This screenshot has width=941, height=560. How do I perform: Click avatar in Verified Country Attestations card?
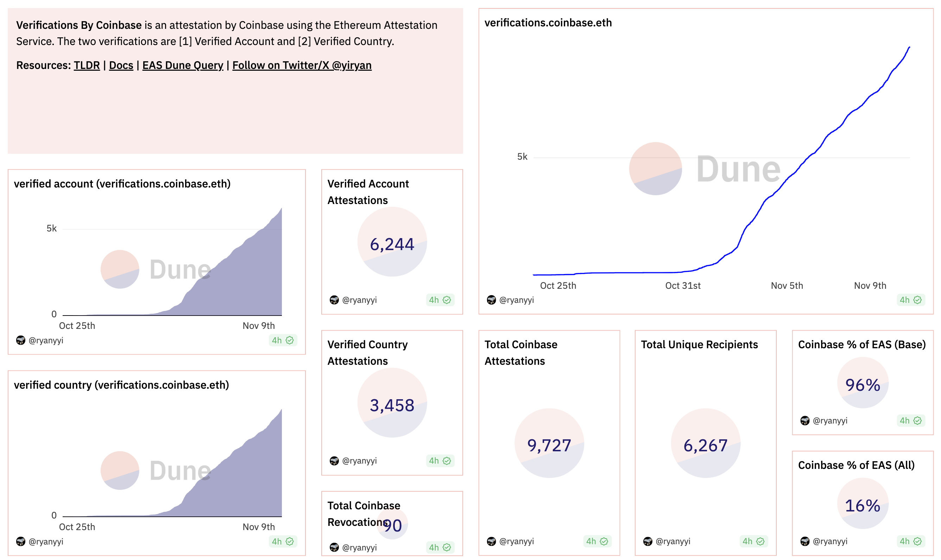coord(334,460)
